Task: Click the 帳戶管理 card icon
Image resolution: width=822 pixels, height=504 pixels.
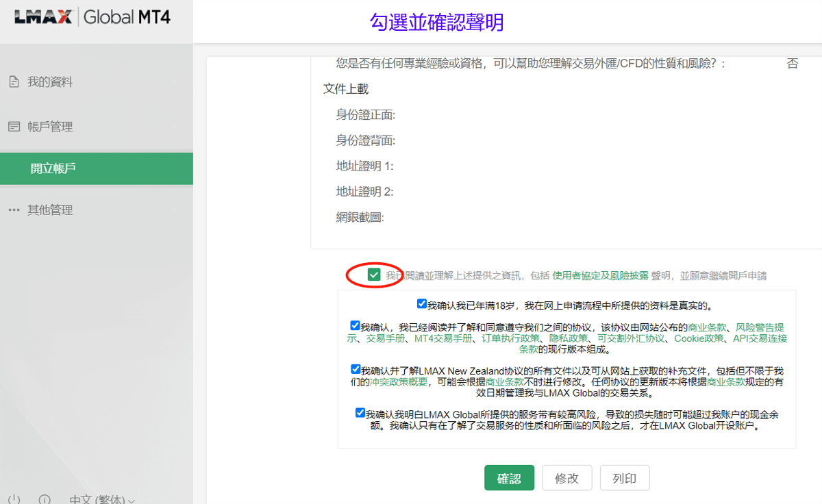Action: (x=14, y=127)
